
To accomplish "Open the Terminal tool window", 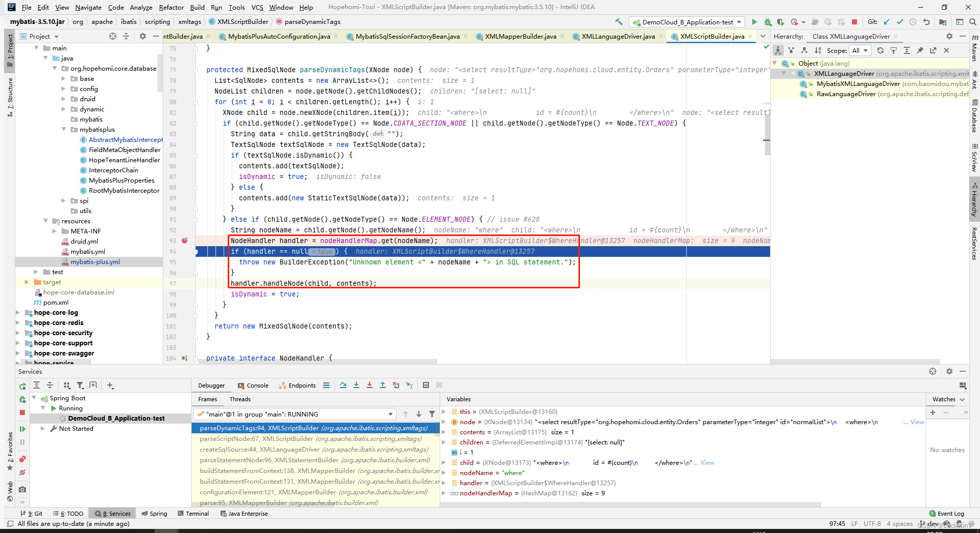I will point(193,514).
